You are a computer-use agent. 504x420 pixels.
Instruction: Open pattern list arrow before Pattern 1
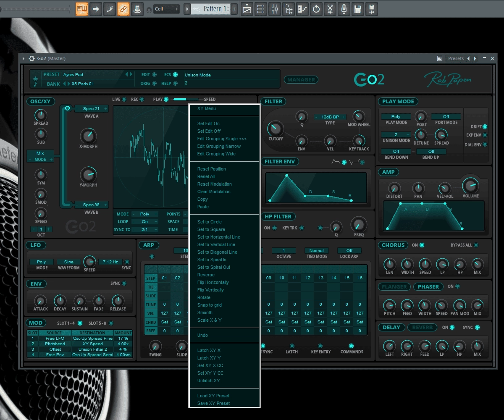click(187, 9)
